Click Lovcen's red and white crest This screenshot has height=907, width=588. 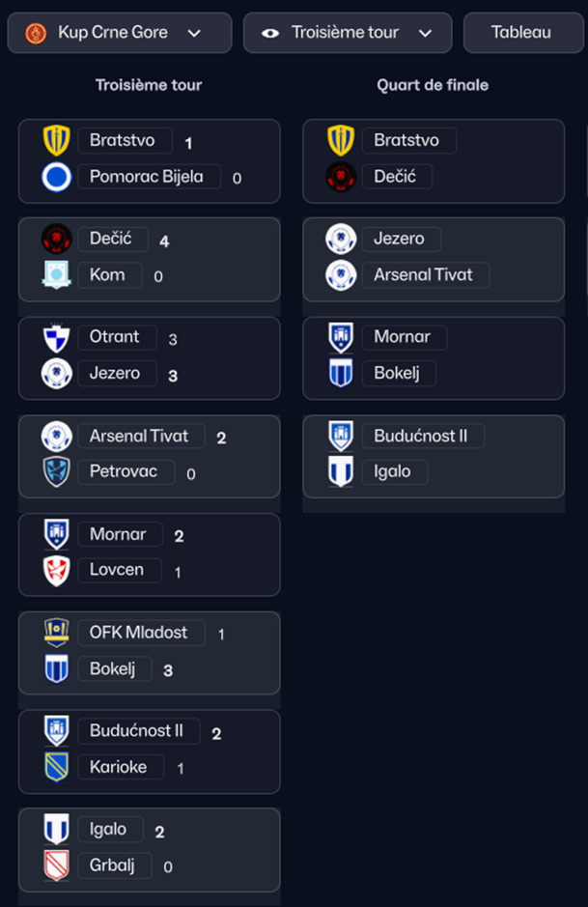[x=57, y=571]
